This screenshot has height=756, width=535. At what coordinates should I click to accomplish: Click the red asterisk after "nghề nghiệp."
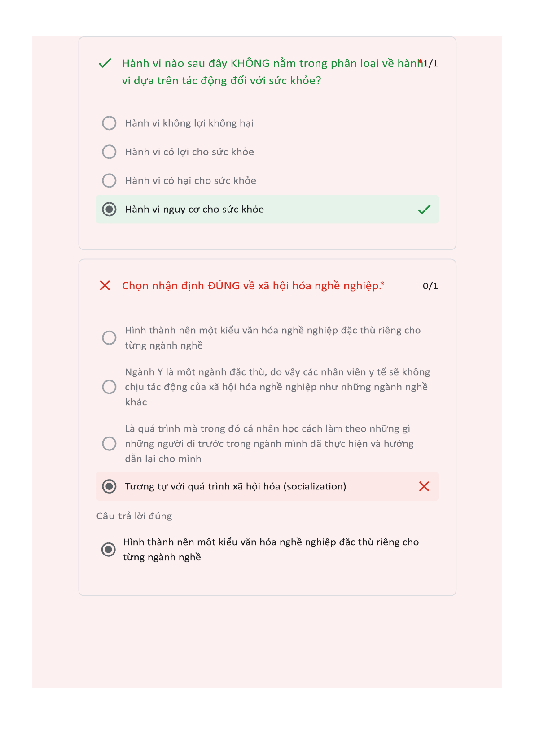click(x=382, y=284)
